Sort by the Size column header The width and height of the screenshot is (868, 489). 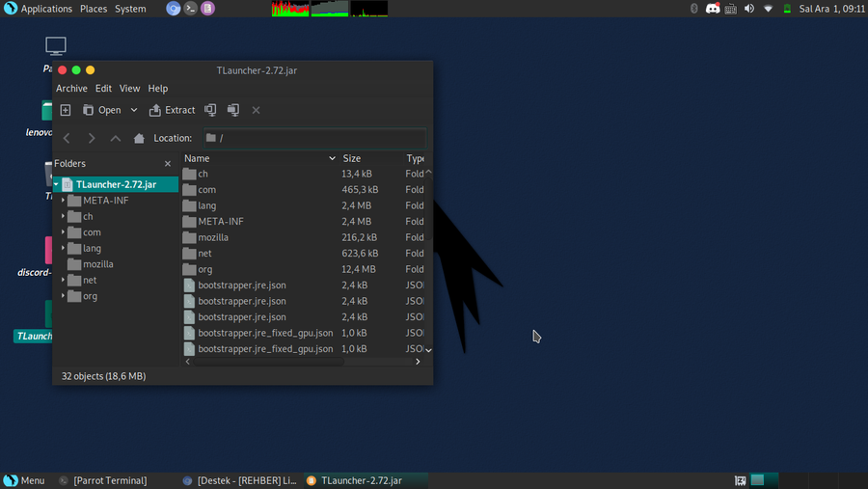(x=370, y=158)
